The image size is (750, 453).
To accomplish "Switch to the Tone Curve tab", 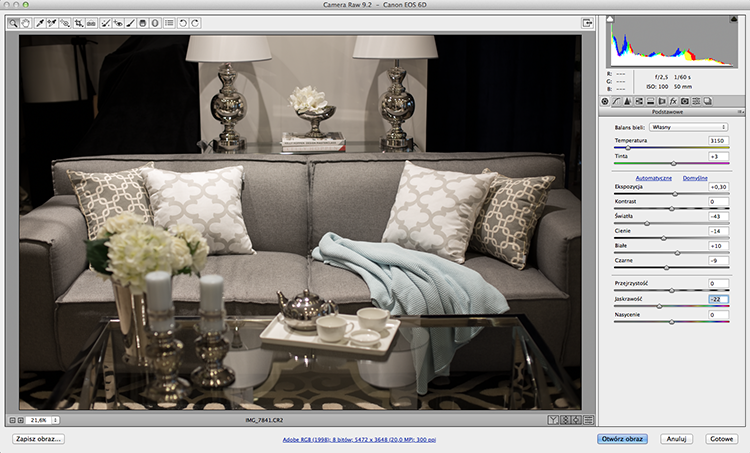I will click(616, 101).
